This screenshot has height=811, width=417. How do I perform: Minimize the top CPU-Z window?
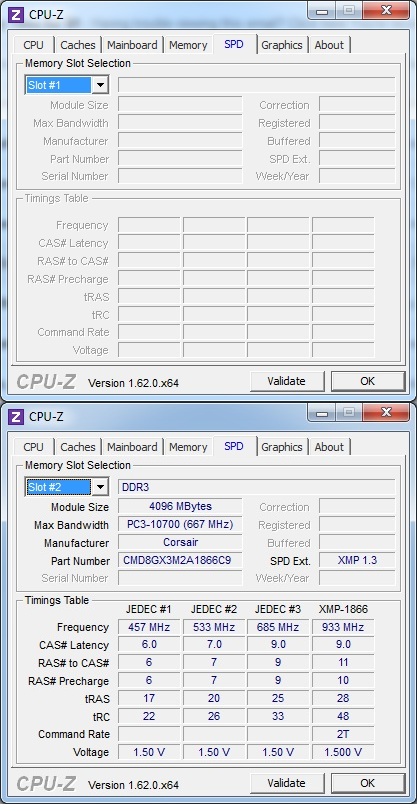(x=322, y=10)
